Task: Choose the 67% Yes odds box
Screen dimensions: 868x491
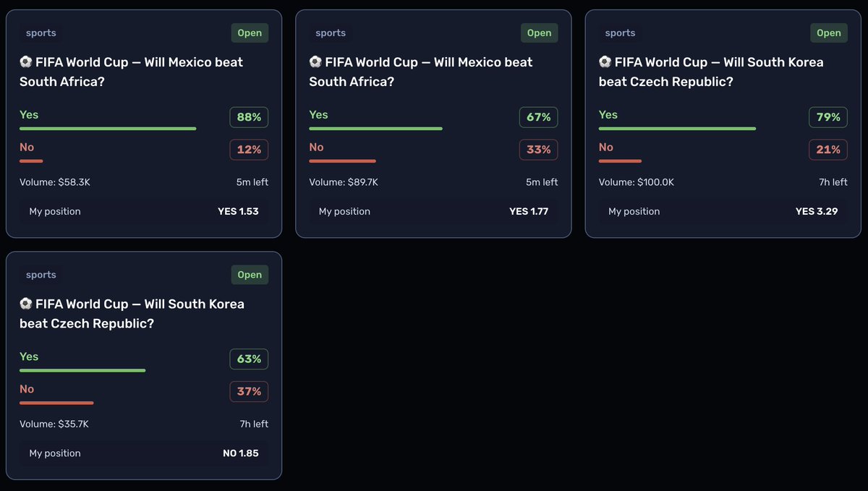Action: [538, 117]
